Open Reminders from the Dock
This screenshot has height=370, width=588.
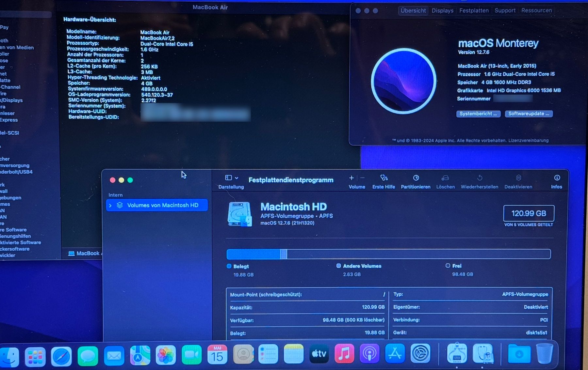tap(268, 354)
